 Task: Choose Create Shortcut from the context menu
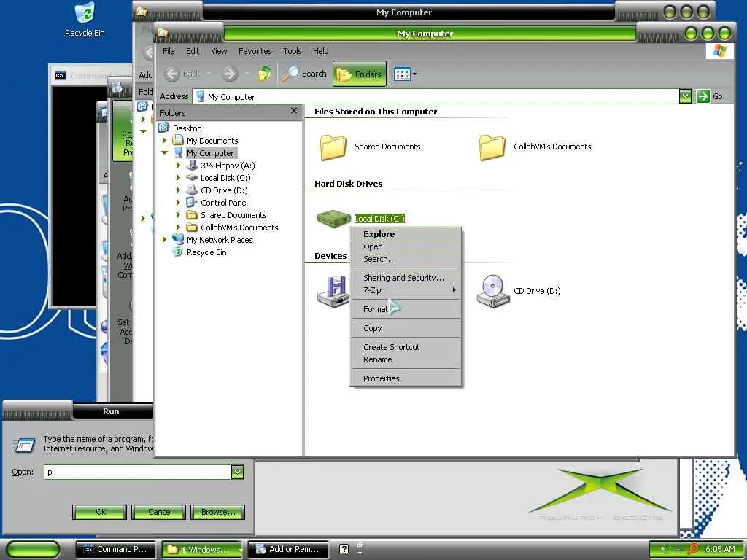pyautogui.click(x=406, y=347)
